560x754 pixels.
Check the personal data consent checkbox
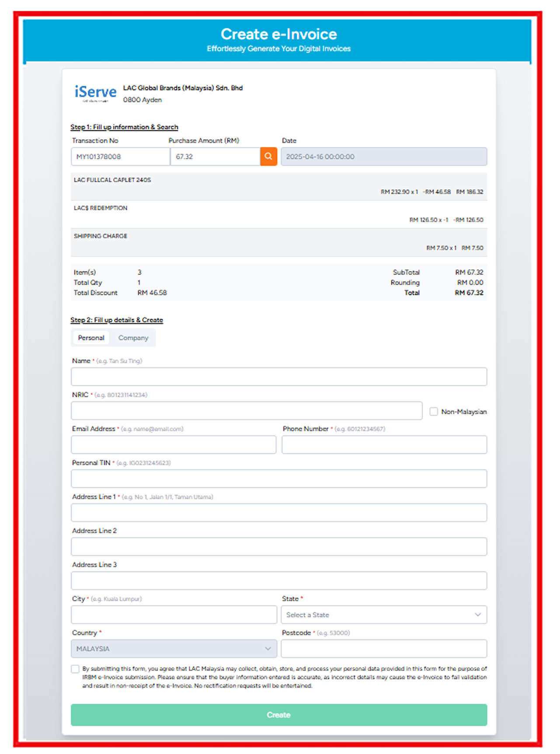(75, 669)
